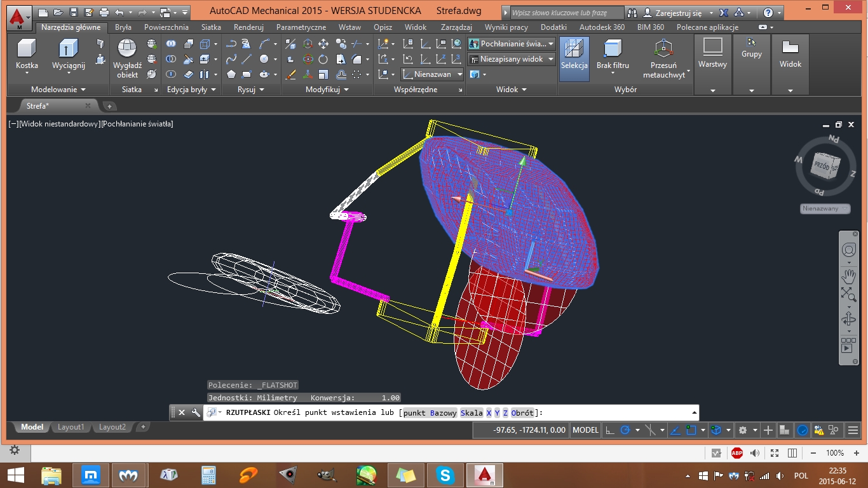Toggle ortho mode in the status bar
This screenshot has width=868, height=488.
tap(608, 430)
